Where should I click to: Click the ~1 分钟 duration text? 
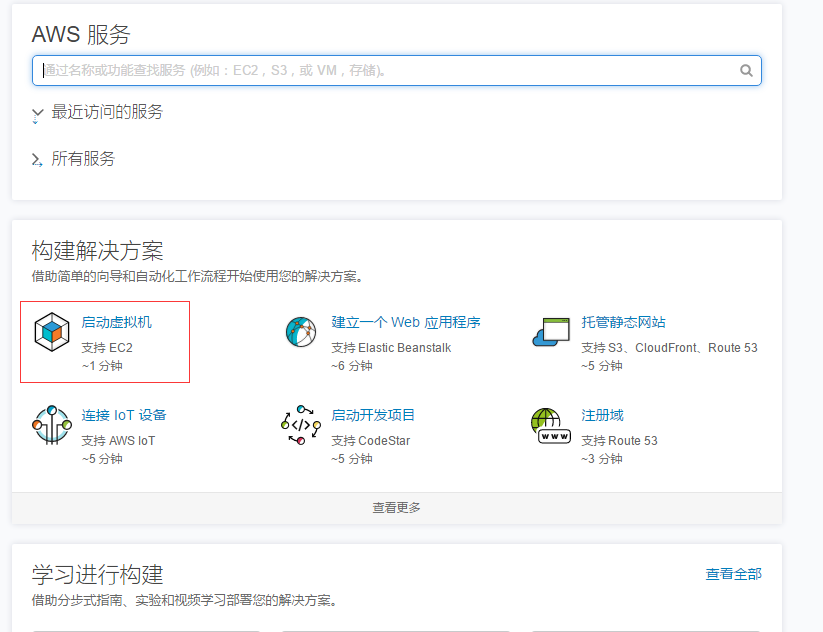click(102, 366)
